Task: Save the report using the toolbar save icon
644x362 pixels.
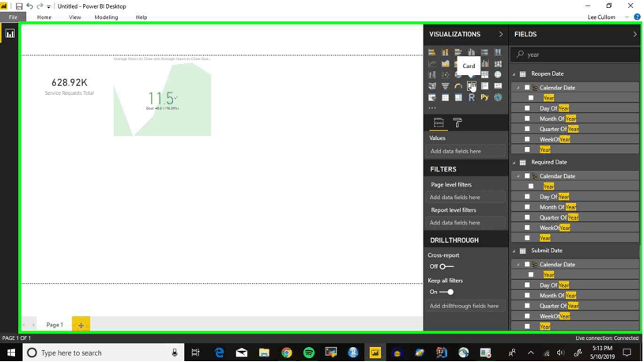Action: (x=19, y=6)
